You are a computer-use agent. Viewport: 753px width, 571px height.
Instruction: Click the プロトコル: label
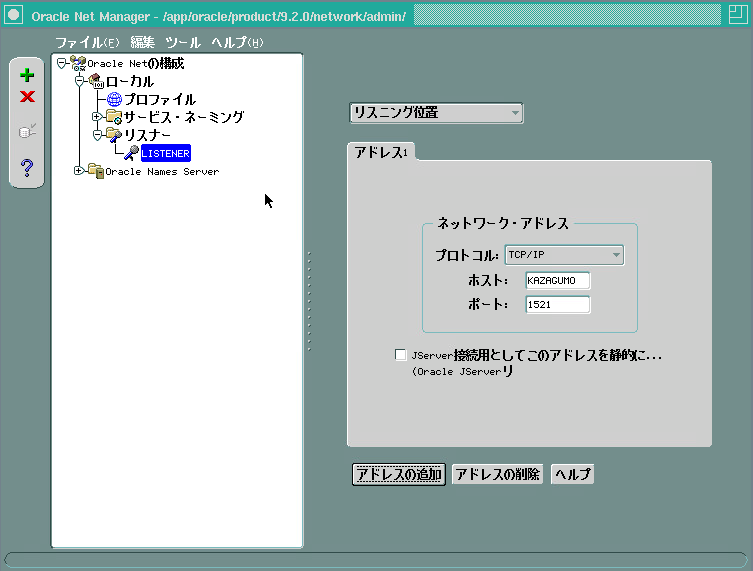(467, 255)
